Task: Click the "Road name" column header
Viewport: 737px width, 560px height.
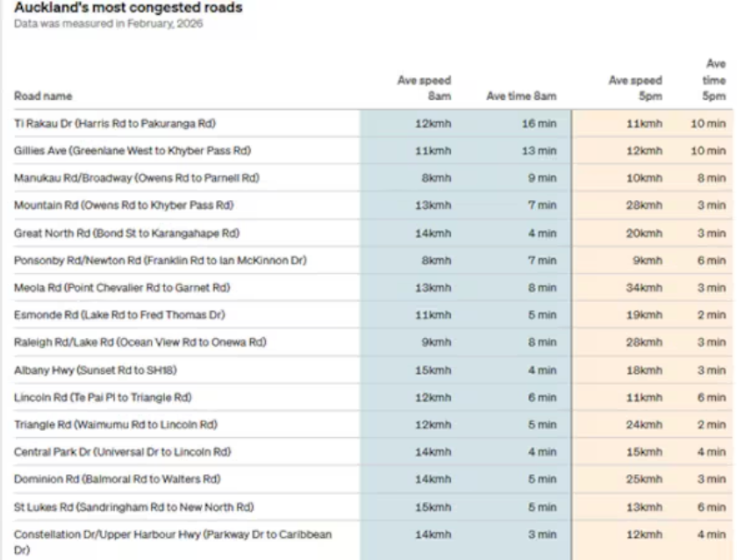Action: tap(43, 96)
